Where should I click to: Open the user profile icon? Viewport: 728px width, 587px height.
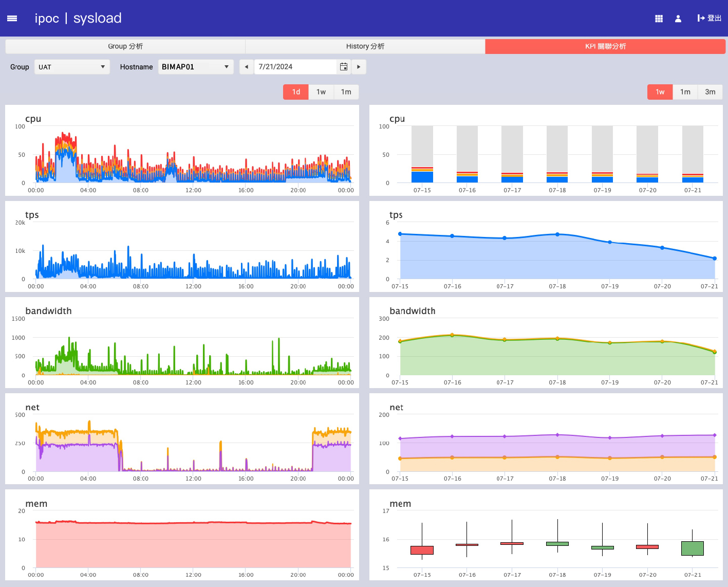pyautogui.click(x=678, y=19)
